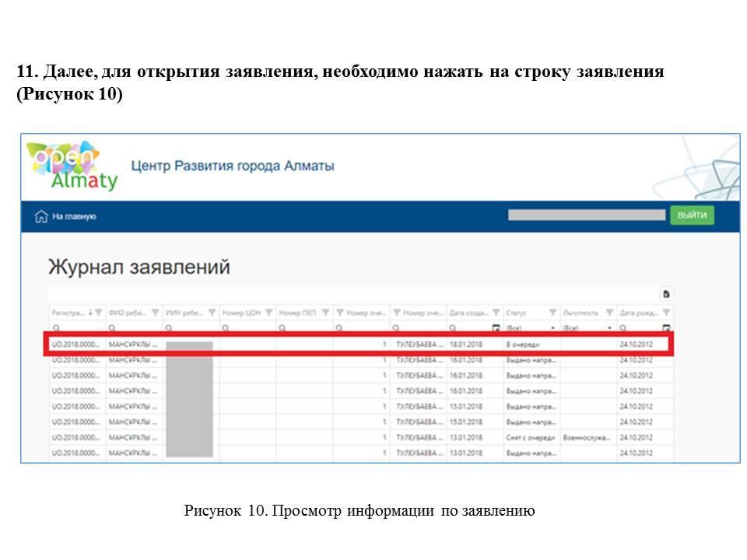Click the 18.01.2018 creation date cell

[465, 345]
